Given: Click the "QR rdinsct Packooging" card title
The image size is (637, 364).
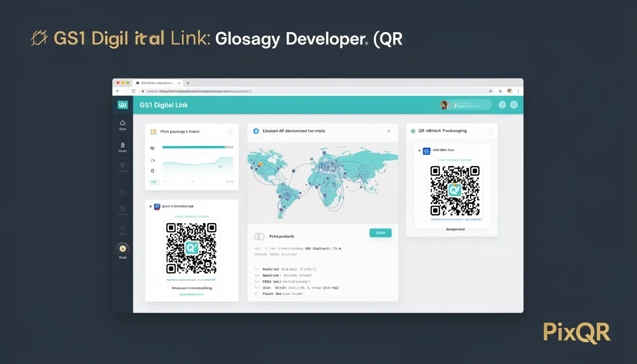Looking at the screenshot, I should pos(443,131).
